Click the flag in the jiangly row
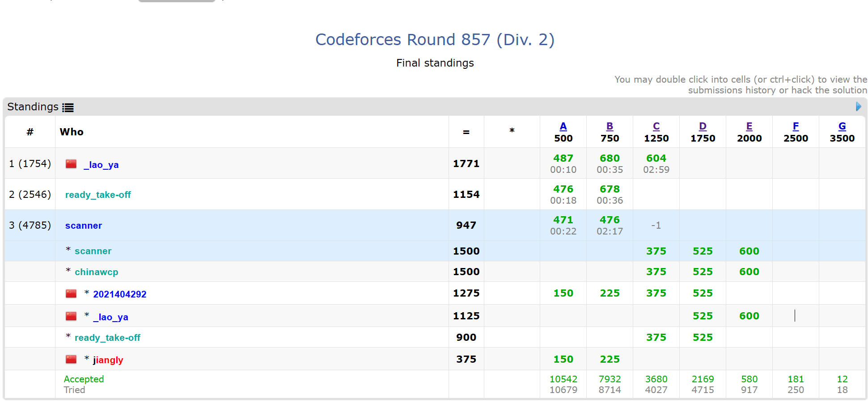Viewport: 868px width, 402px height. (71, 359)
